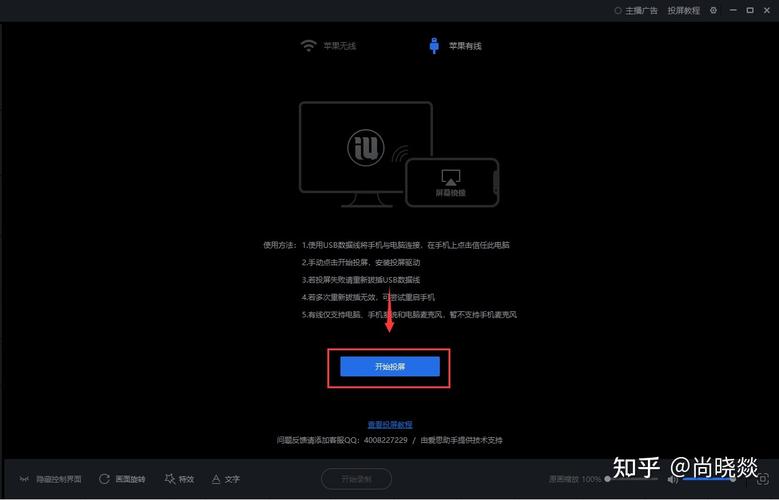Click the round logo on the monitor illustration
The width and height of the screenshot is (779, 500).
click(x=366, y=148)
